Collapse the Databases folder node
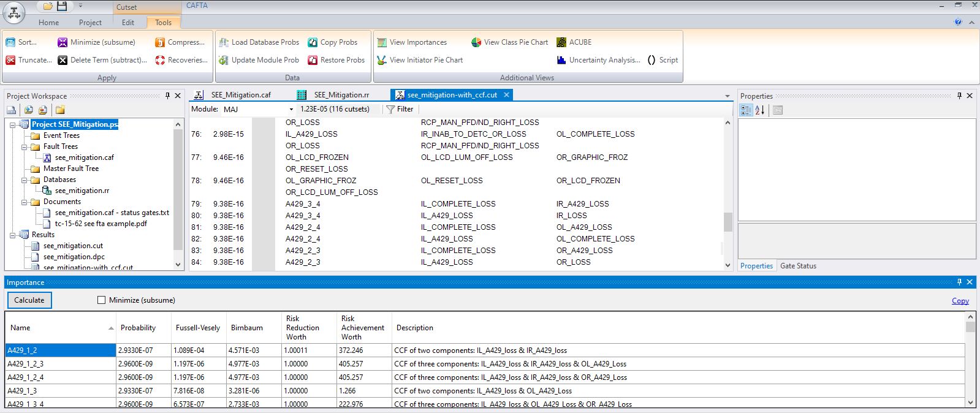The height and width of the screenshot is (413, 980). click(x=25, y=180)
